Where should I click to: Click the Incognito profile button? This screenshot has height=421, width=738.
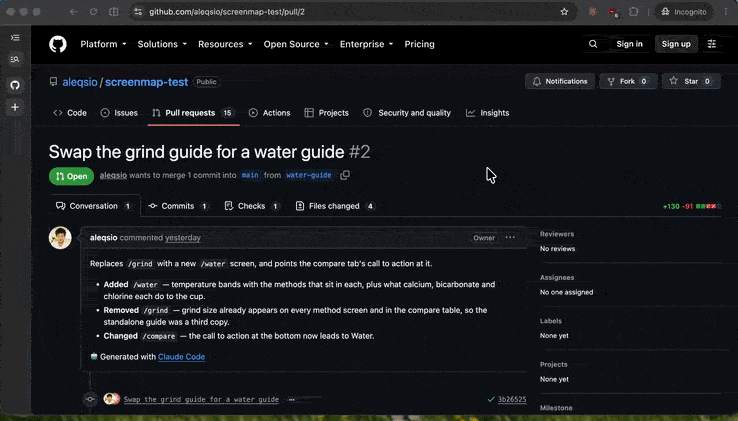point(684,12)
